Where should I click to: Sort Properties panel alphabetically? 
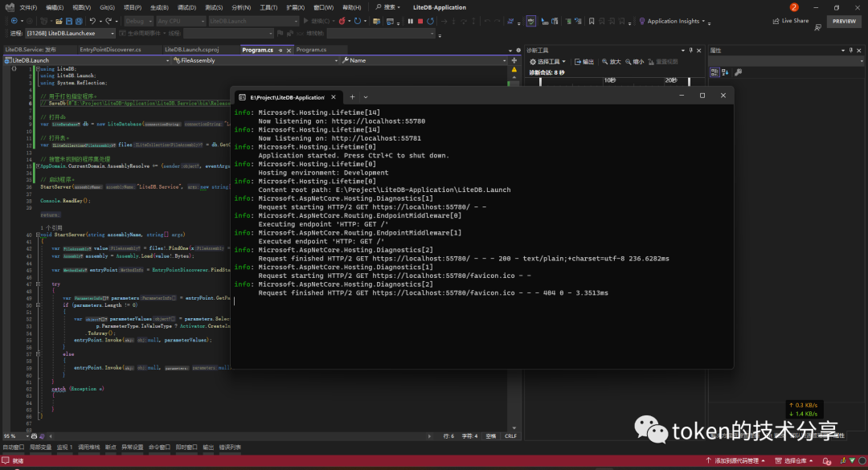click(725, 72)
